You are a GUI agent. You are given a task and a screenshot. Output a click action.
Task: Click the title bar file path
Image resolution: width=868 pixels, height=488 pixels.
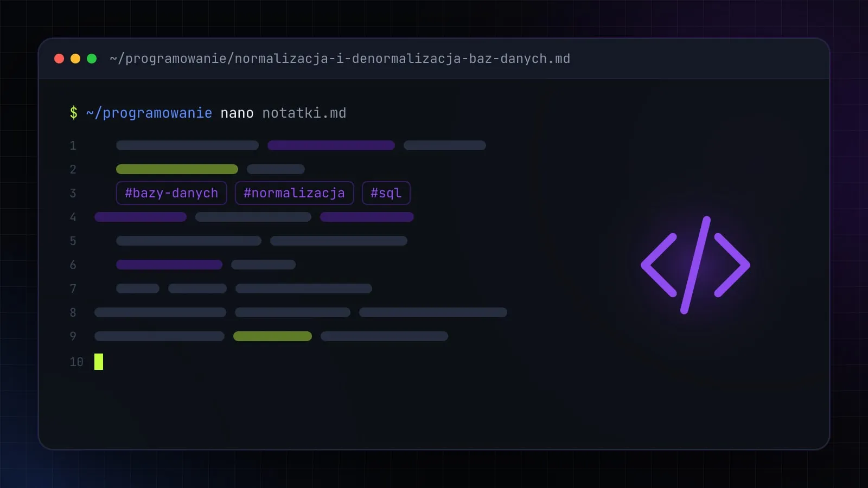click(340, 59)
